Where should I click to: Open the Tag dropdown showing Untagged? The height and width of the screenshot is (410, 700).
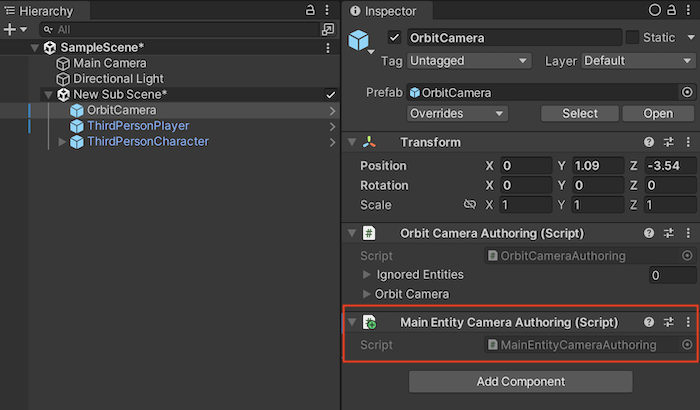[467, 61]
